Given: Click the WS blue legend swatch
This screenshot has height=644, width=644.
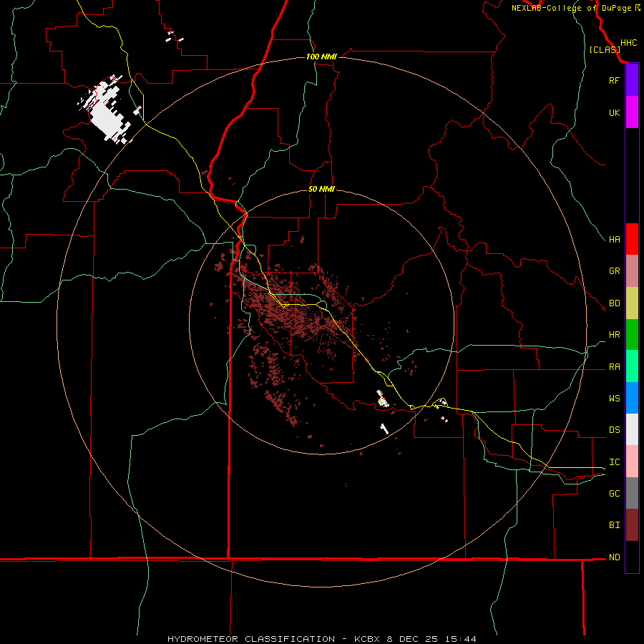Looking at the screenshot, I should (x=632, y=398).
